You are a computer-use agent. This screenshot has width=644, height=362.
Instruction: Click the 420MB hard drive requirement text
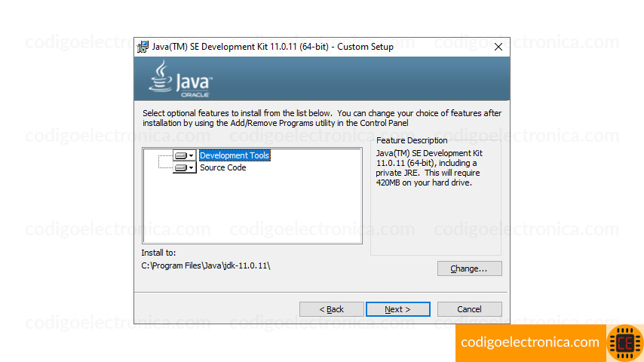pos(424,183)
